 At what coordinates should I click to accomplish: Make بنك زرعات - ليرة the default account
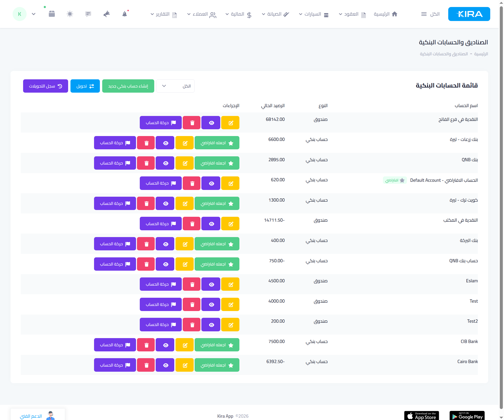click(217, 143)
